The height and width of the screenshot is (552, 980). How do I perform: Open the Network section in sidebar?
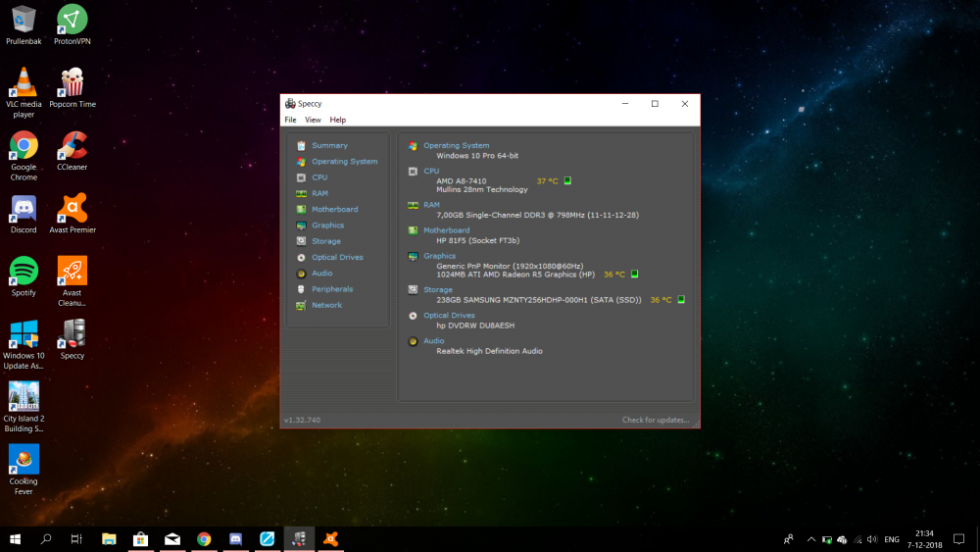pyautogui.click(x=326, y=305)
